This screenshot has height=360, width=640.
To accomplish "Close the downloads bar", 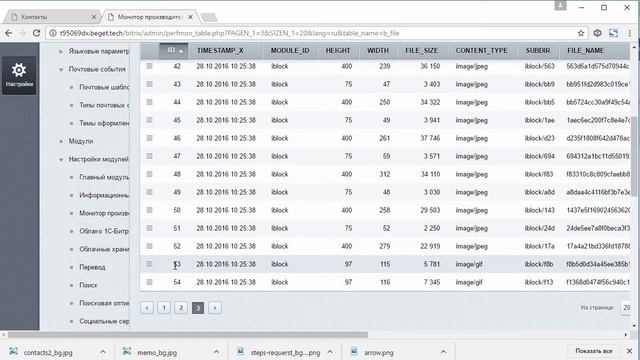I will pyautogui.click(x=629, y=351).
